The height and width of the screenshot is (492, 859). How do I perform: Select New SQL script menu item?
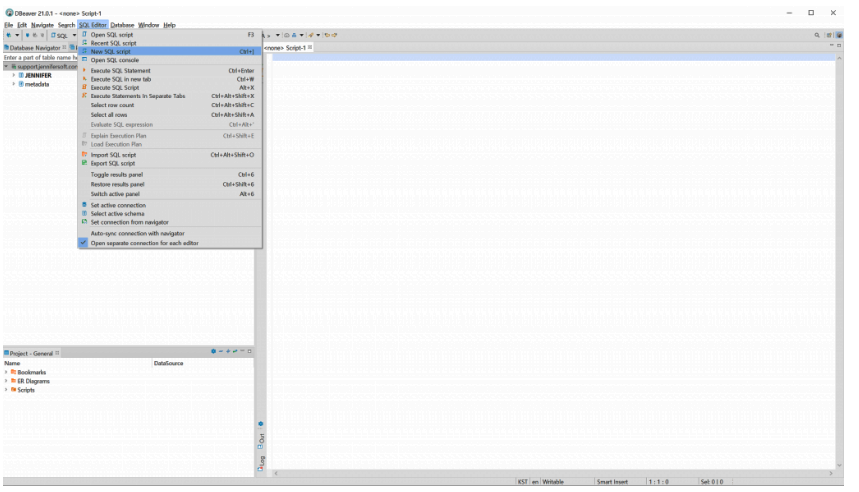point(110,51)
